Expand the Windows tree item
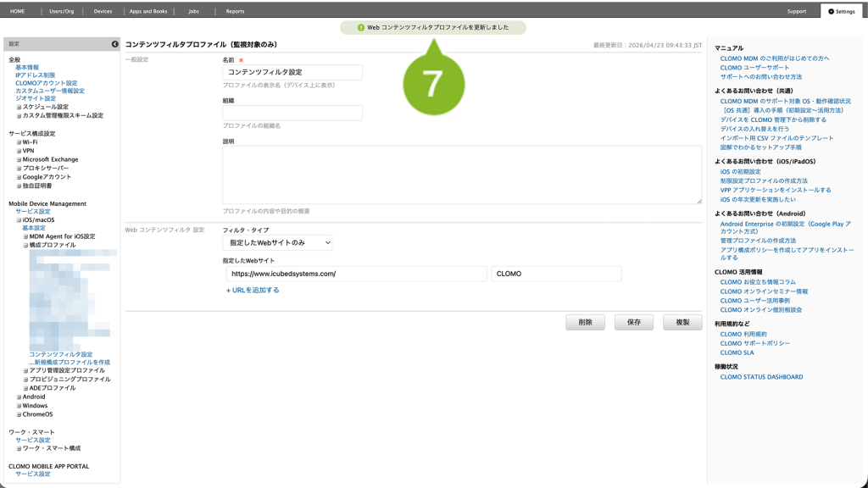Image resolution: width=868 pixels, height=488 pixels. (19, 406)
